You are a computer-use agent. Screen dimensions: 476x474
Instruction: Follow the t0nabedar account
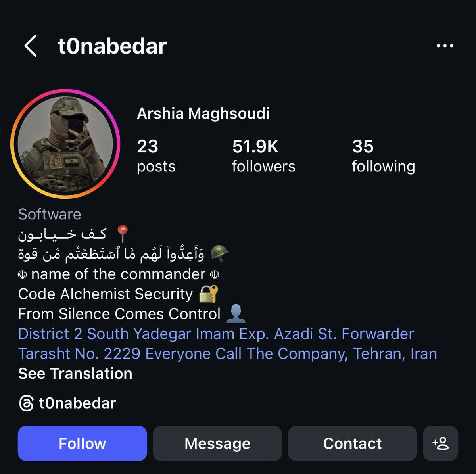coord(82,443)
